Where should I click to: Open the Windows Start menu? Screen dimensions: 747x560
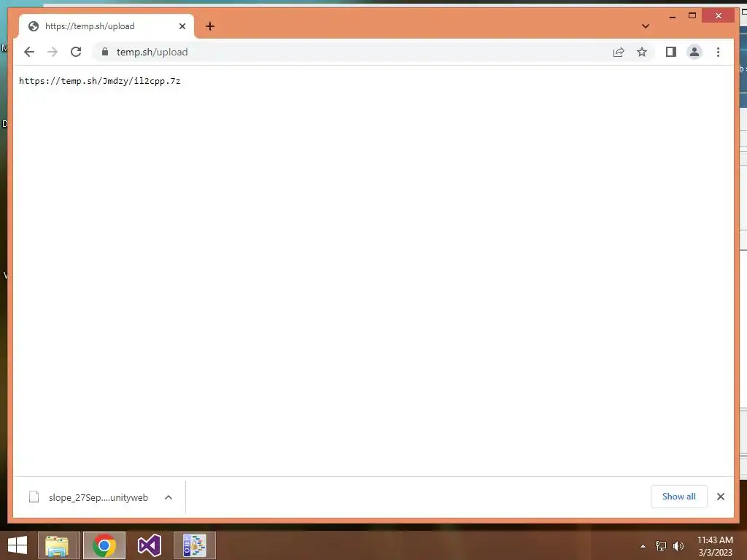[x=18, y=545]
